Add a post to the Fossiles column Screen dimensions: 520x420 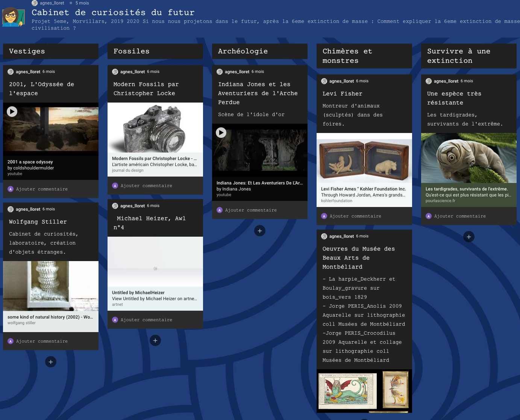pyautogui.click(x=155, y=340)
